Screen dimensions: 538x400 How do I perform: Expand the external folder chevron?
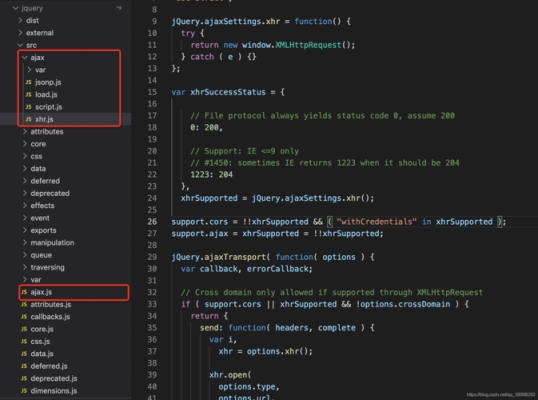coord(20,33)
